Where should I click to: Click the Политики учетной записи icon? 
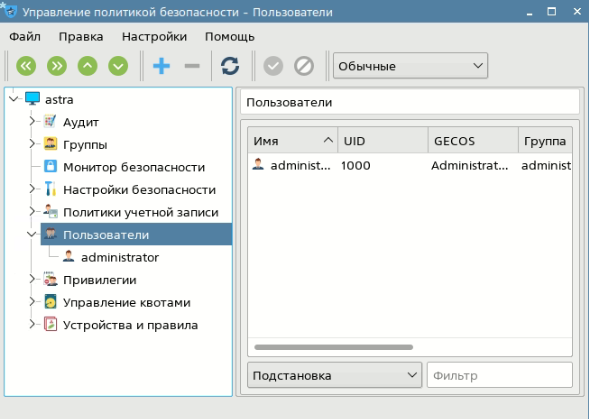click(50, 212)
